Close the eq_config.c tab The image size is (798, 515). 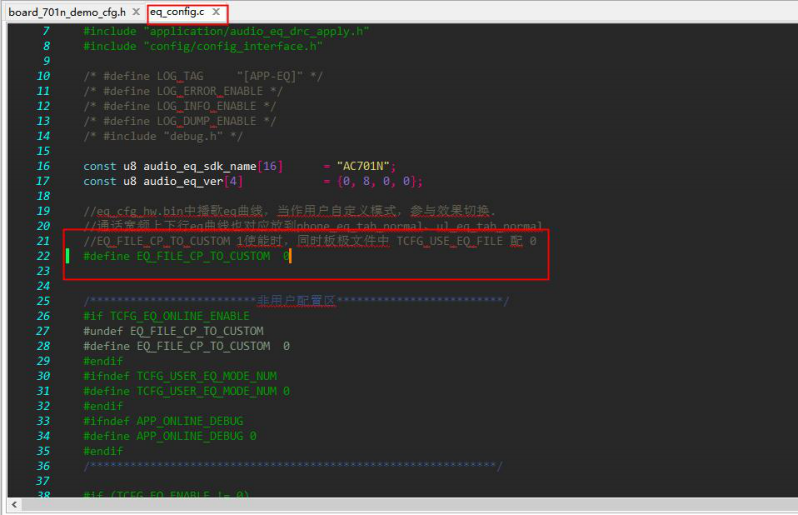click(x=216, y=12)
